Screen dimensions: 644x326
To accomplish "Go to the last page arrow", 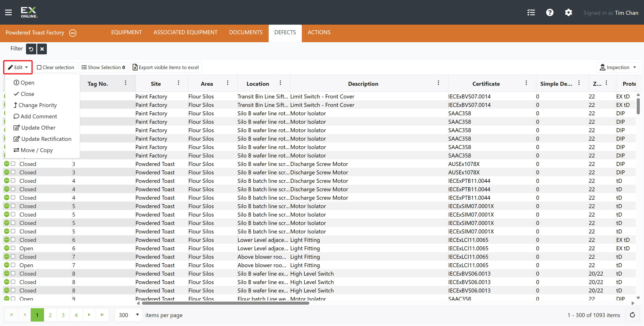I will (x=102, y=315).
